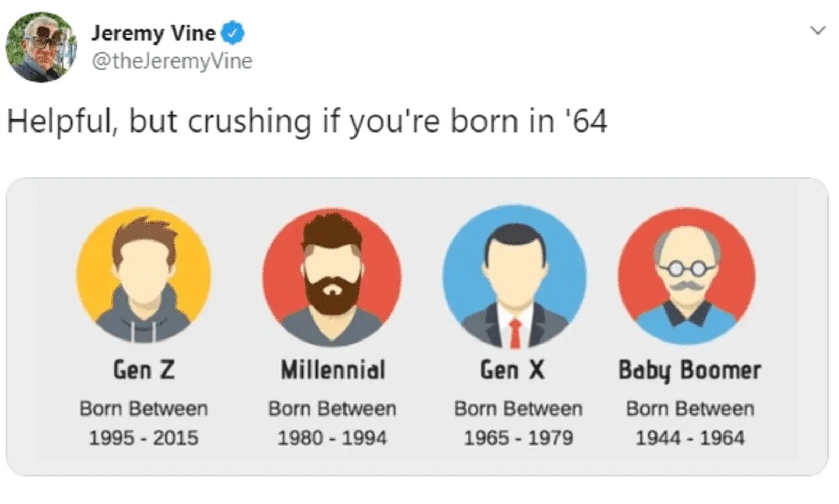839x504 pixels.
Task: Click the blue verified badge
Action: 232,33
